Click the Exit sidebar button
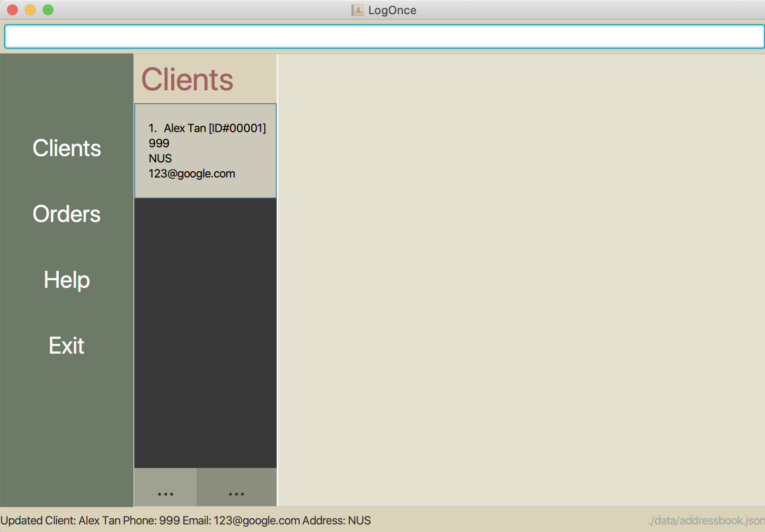765x532 pixels. pos(67,346)
